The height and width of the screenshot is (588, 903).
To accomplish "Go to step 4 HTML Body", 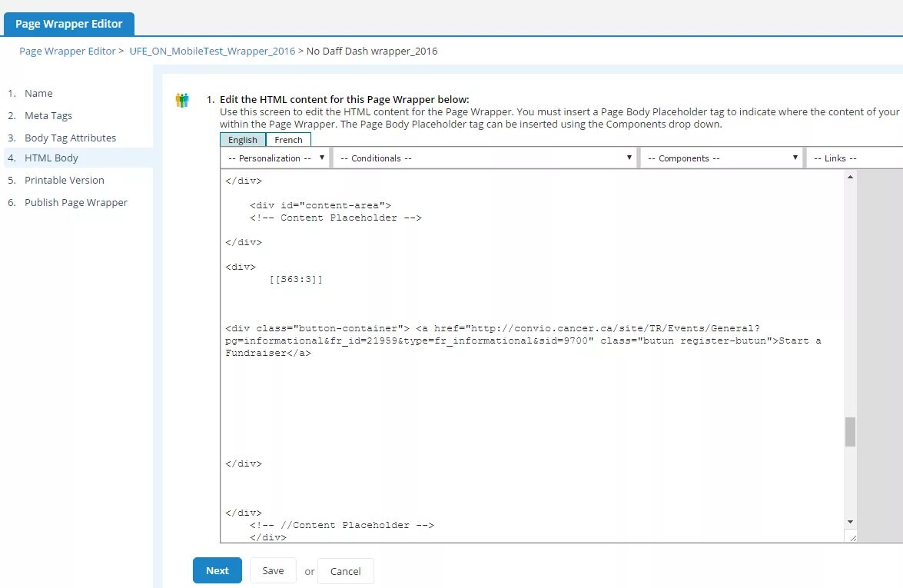I will pyautogui.click(x=51, y=158).
